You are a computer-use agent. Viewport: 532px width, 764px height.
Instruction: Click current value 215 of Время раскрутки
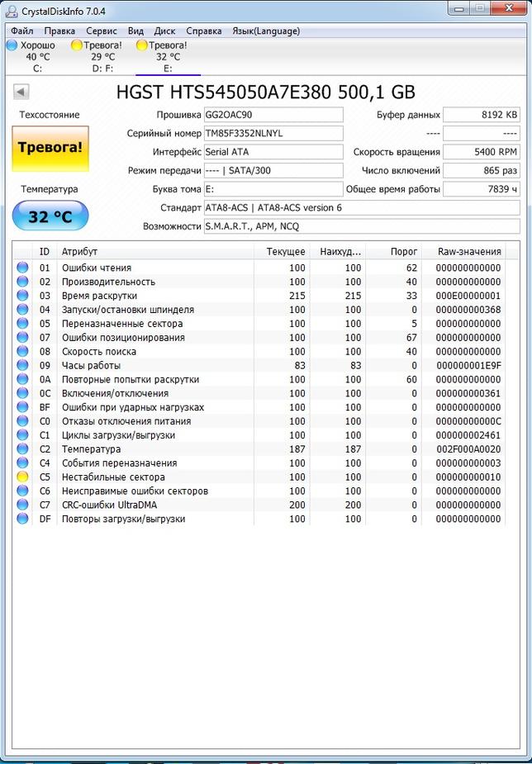coord(297,296)
